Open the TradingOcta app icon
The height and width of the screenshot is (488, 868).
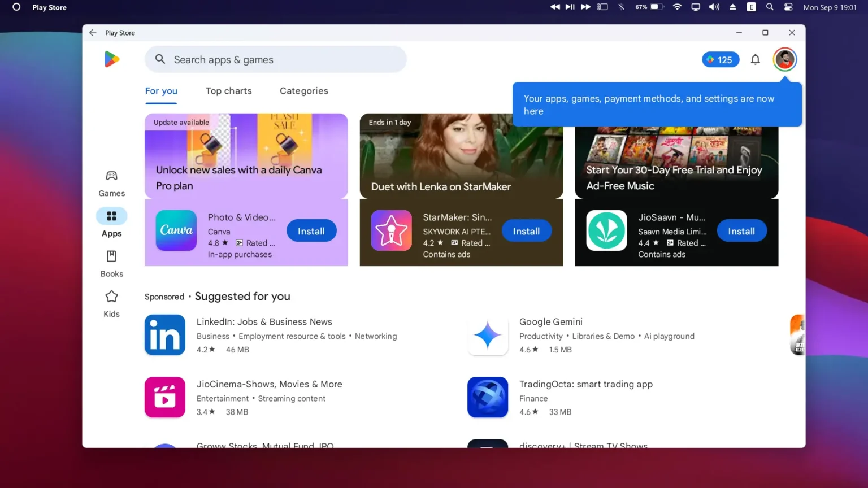[x=488, y=397]
